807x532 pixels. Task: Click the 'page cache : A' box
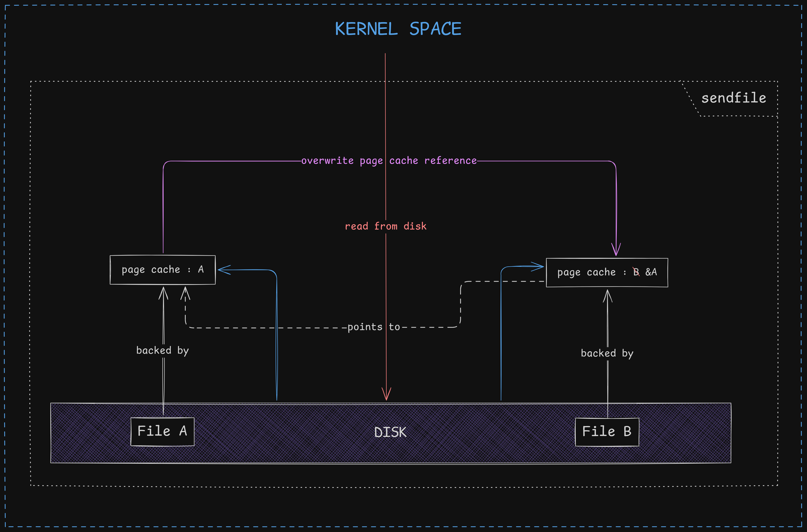point(163,270)
